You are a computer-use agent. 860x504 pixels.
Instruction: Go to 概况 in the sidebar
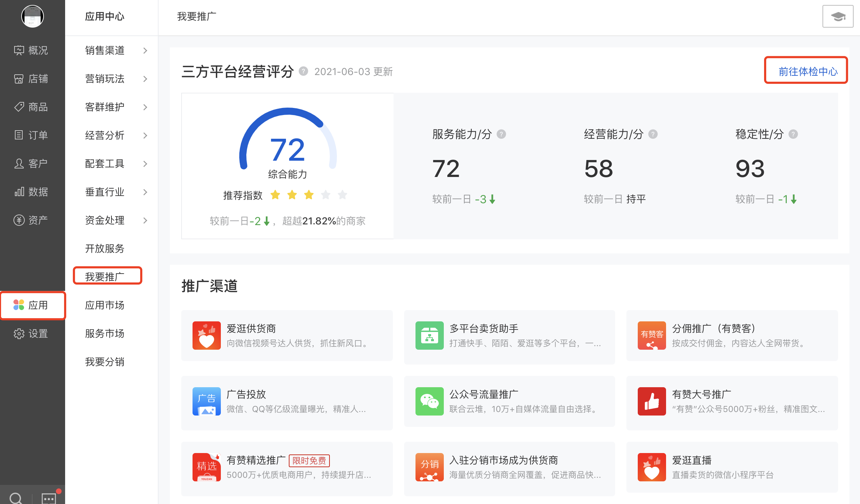[x=31, y=50]
